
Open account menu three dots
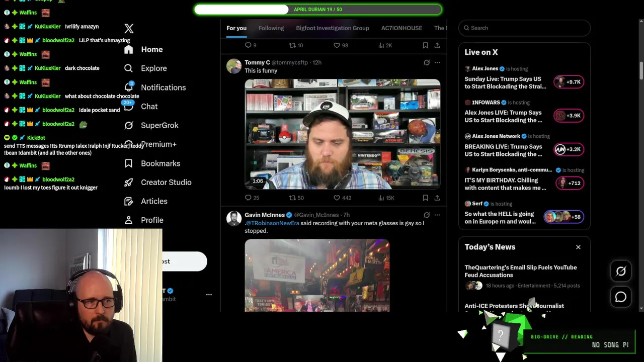pos(209,295)
